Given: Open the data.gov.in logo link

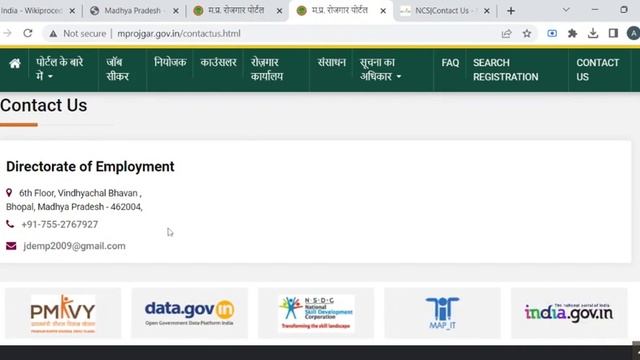Looking at the screenshot, I should (x=189, y=313).
